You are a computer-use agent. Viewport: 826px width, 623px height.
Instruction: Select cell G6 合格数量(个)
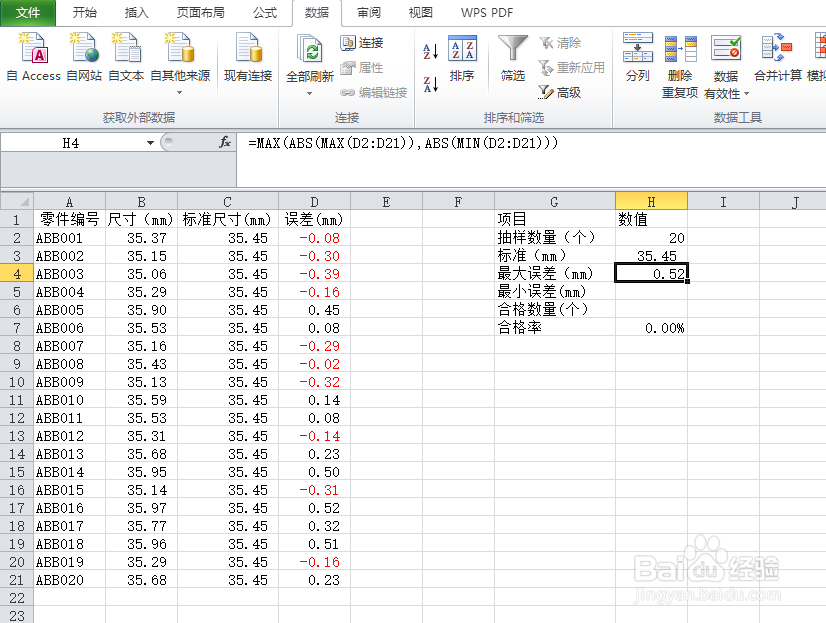554,310
